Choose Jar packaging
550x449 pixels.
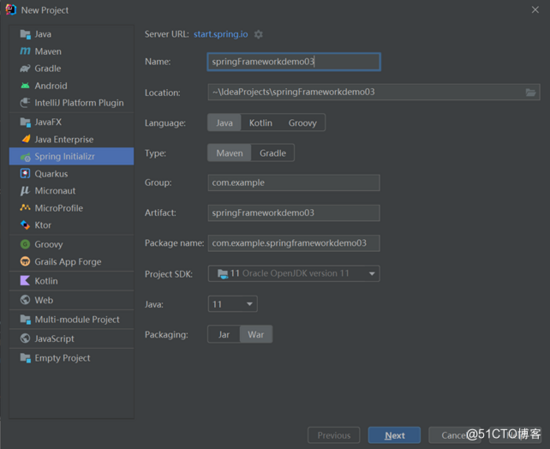point(224,335)
